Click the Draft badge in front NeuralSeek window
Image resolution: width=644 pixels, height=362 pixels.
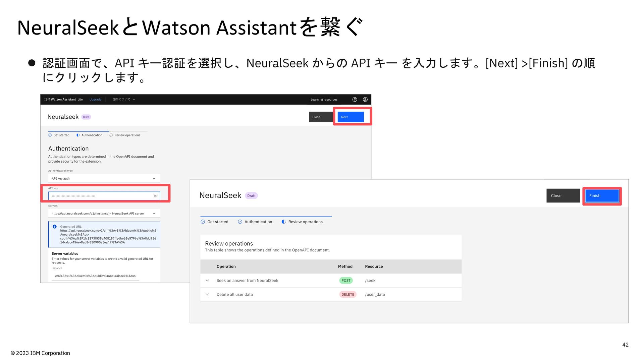tap(251, 196)
